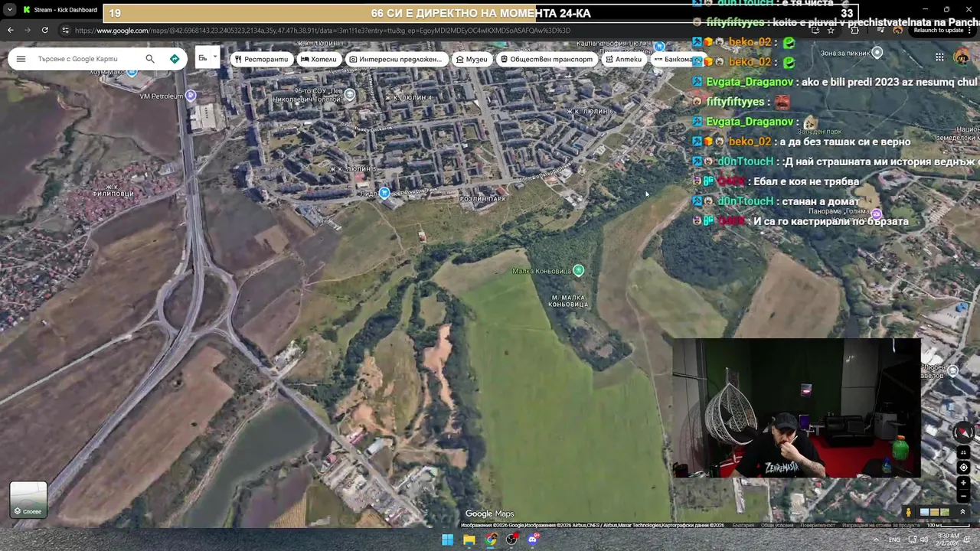Click the Lidl blue shopping marker

click(384, 193)
